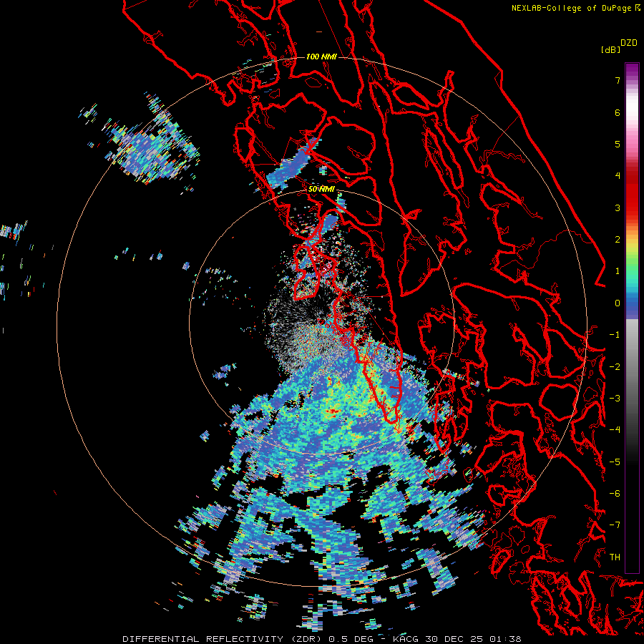The height and width of the screenshot is (644, 644).
Task: Click the 3 value on color scale
Action: (x=618, y=208)
